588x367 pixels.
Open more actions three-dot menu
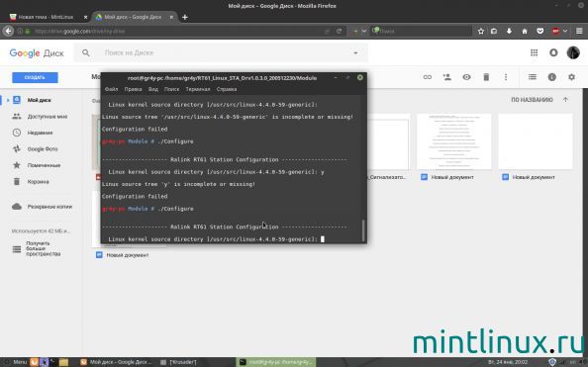[506, 77]
